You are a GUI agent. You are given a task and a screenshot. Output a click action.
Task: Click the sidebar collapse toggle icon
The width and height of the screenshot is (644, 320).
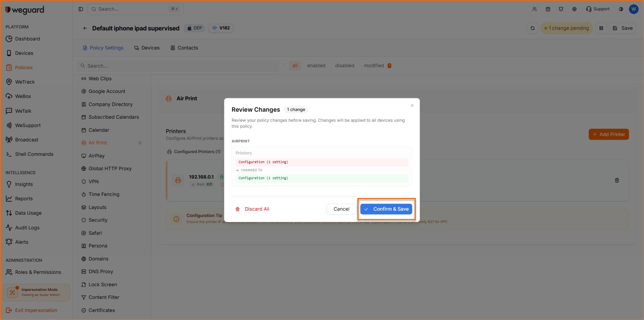pyautogui.click(x=81, y=9)
